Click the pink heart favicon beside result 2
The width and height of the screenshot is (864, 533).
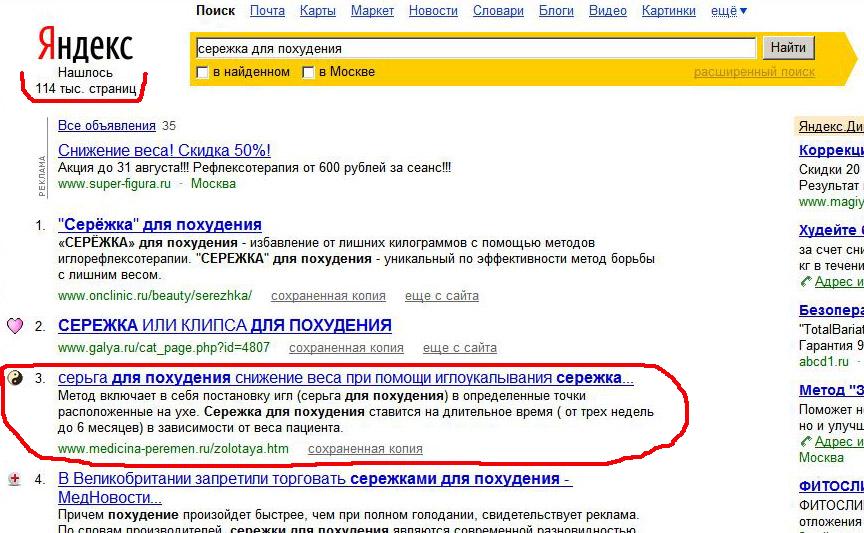(15, 326)
